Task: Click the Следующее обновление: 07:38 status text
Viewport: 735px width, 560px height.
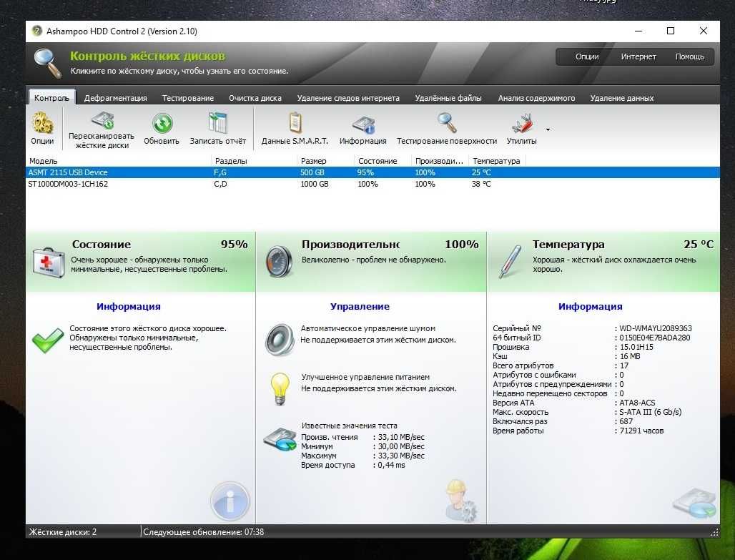Action: click(x=204, y=532)
